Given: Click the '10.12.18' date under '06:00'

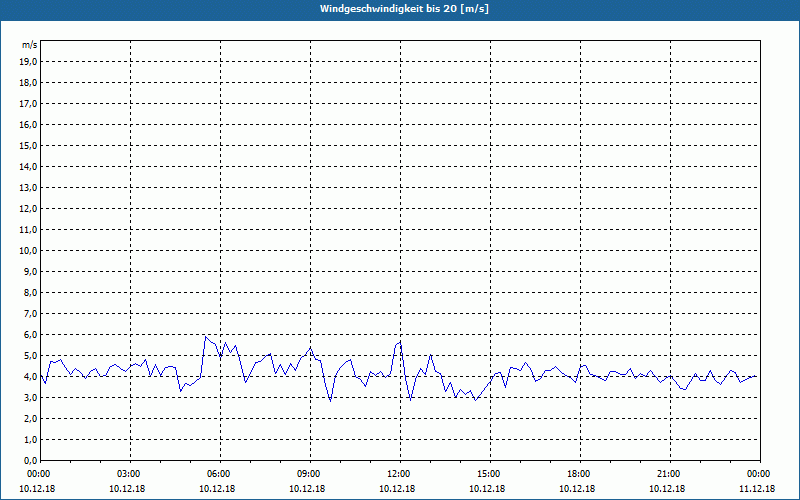Looking at the screenshot, I should point(217,488).
